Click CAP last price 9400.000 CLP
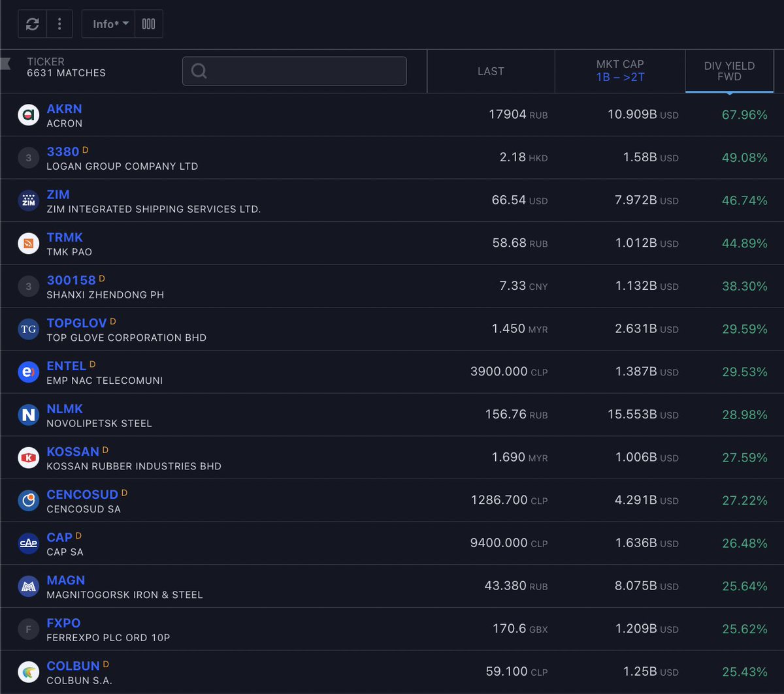 (x=509, y=543)
